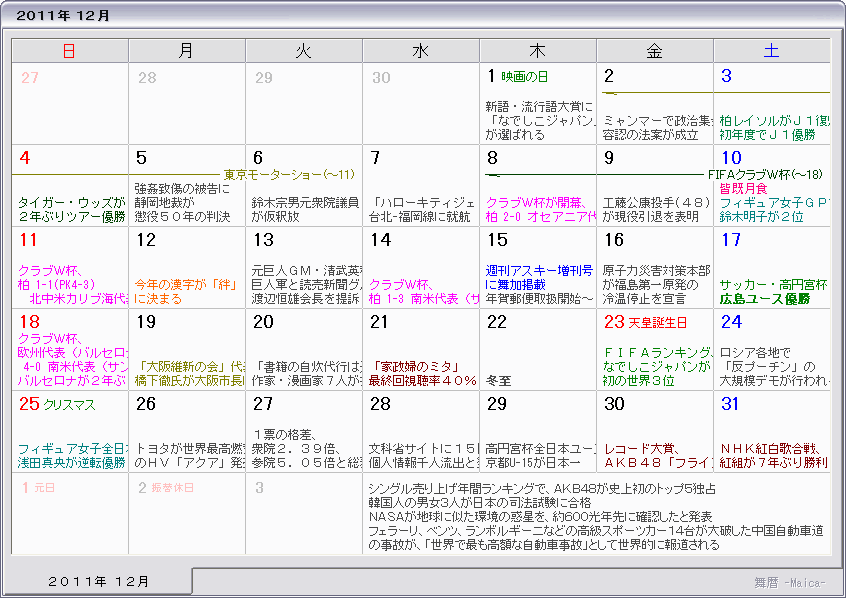Select the December 2 date number
Screen dimensions: 846x598
click(x=609, y=76)
